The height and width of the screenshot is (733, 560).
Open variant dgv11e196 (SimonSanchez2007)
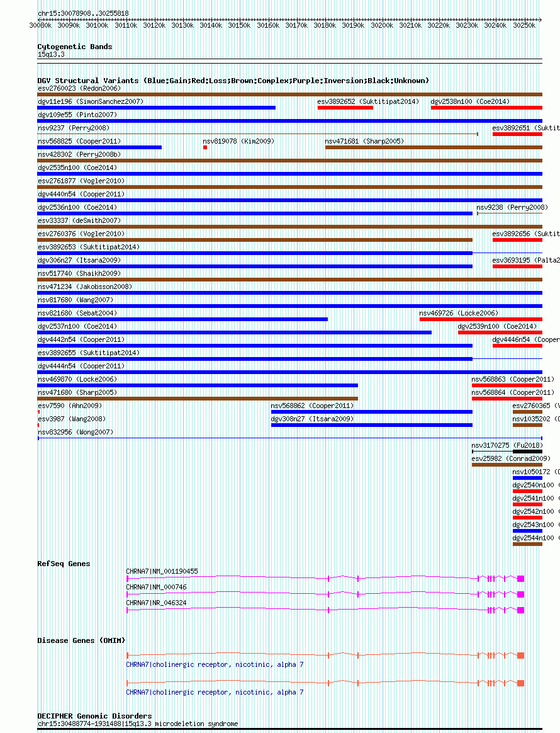(x=91, y=101)
